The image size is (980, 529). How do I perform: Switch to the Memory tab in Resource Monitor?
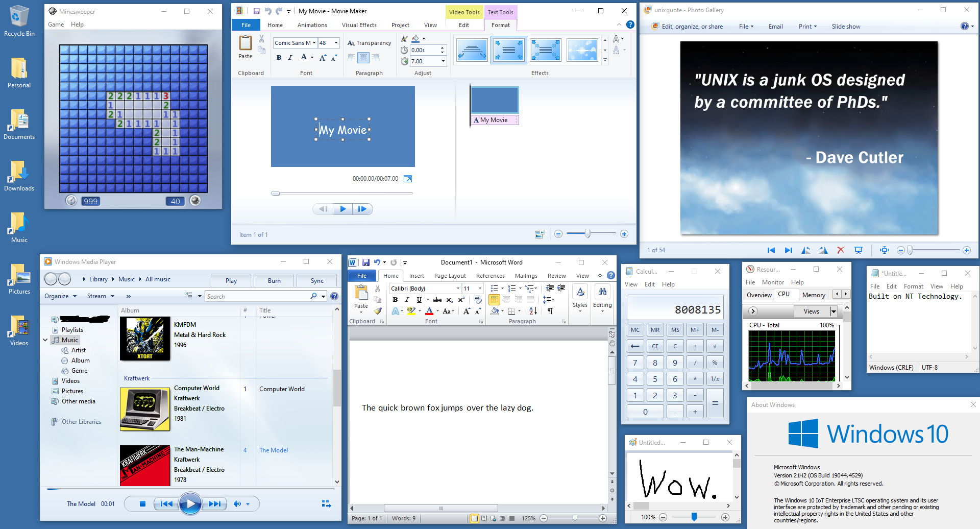[813, 295]
